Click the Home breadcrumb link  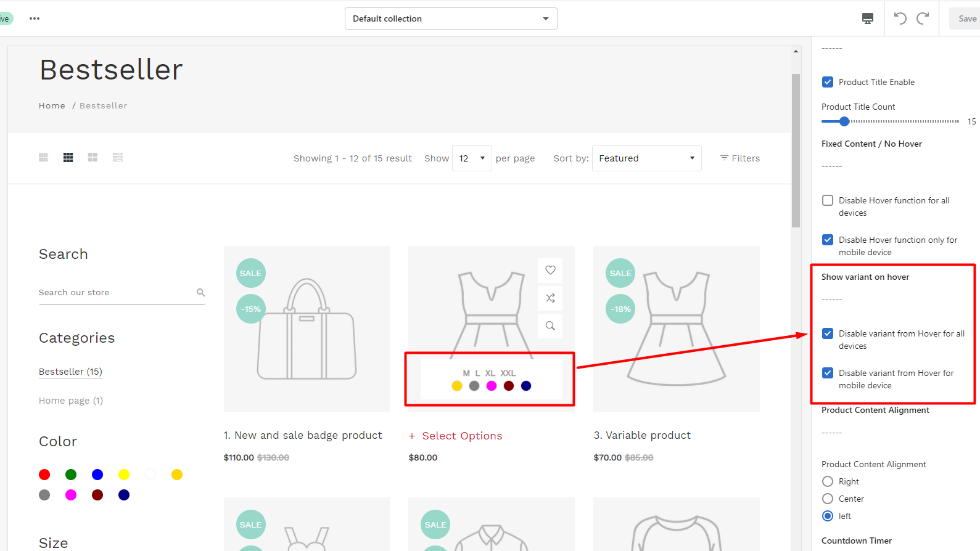tap(52, 105)
